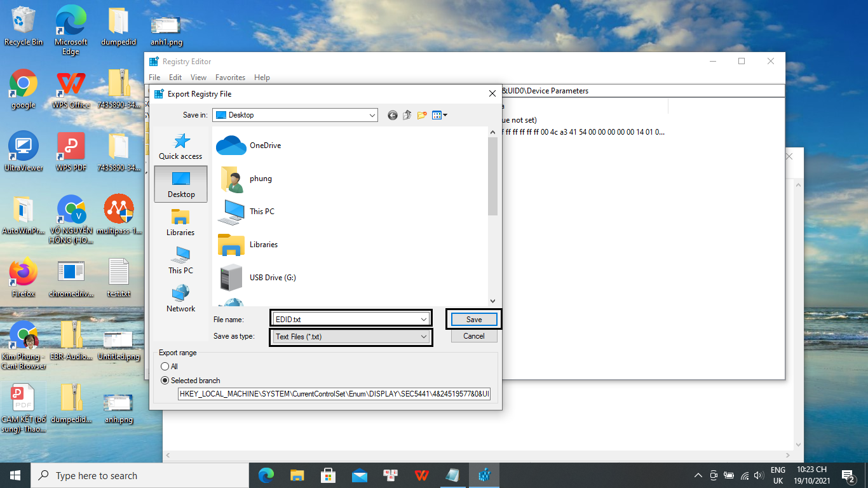Image resolution: width=868 pixels, height=488 pixels.
Task: Select Libraries in the places sidebar
Action: pyautogui.click(x=180, y=222)
